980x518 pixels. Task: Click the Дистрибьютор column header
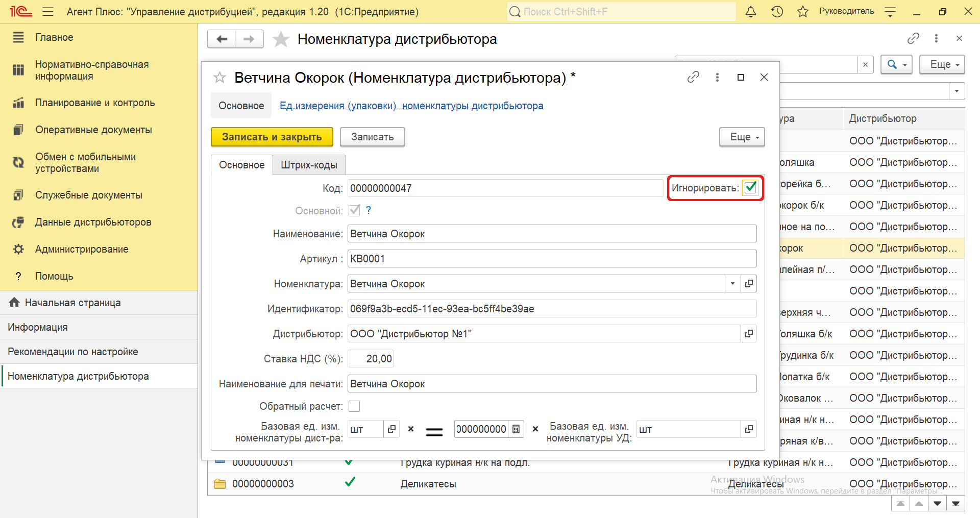click(903, 118)
